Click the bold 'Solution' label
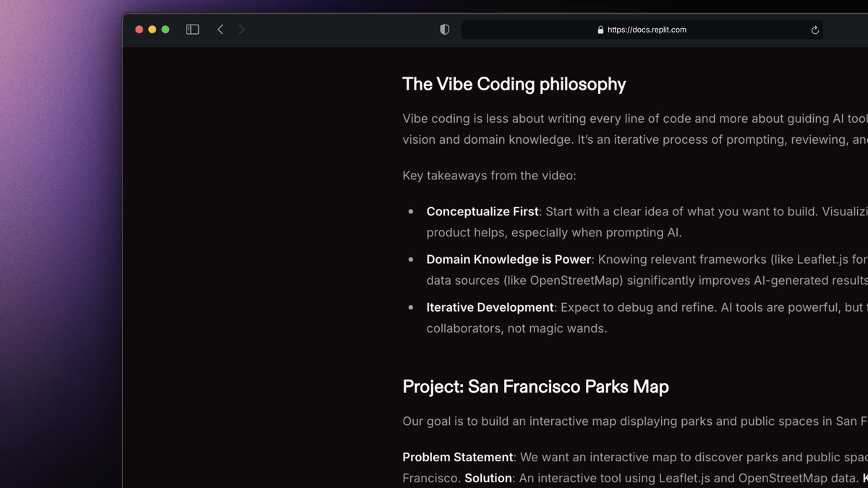The image size is (868, 488). pyautogui.click(x=488, y=479)
